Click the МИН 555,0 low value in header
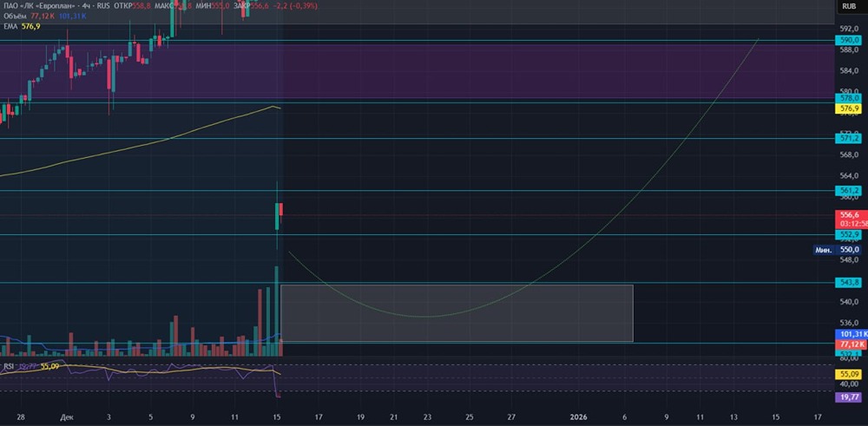 coord(211,5)
